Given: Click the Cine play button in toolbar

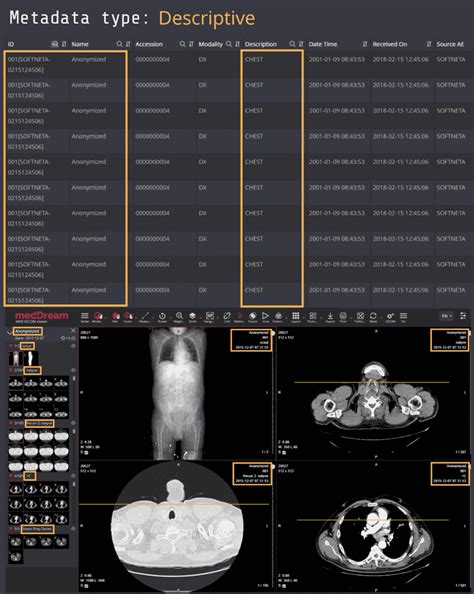Looking at the screenshot, I should (x=265, y=316).
